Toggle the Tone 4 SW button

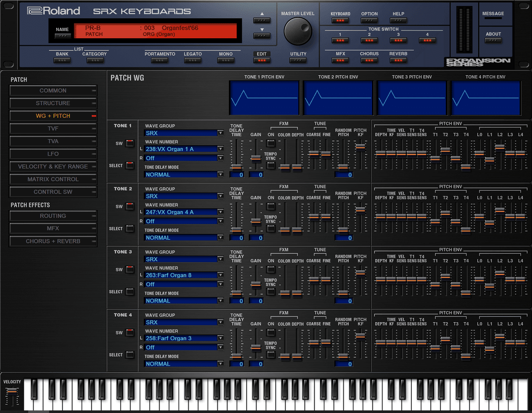pyautogui.click(x=130, y=333)
